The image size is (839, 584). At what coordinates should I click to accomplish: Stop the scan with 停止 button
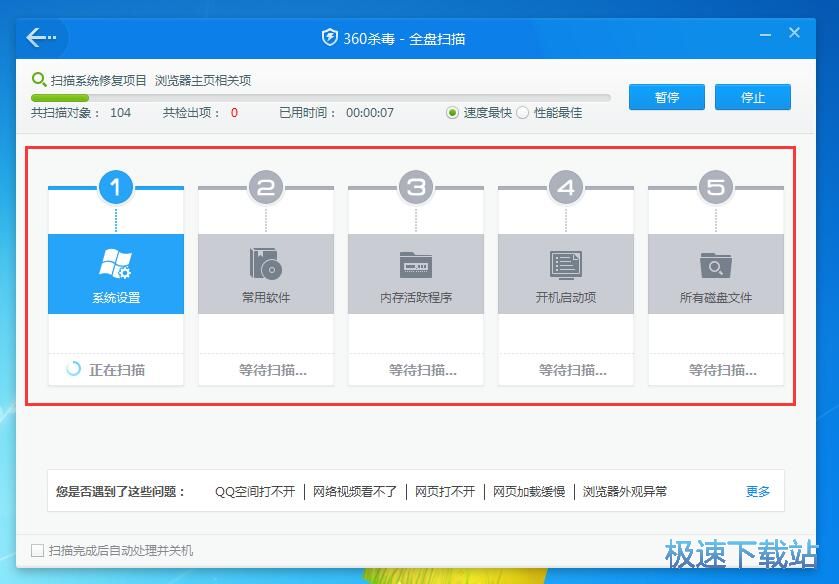pyautogui.click(x=753, y=97)
